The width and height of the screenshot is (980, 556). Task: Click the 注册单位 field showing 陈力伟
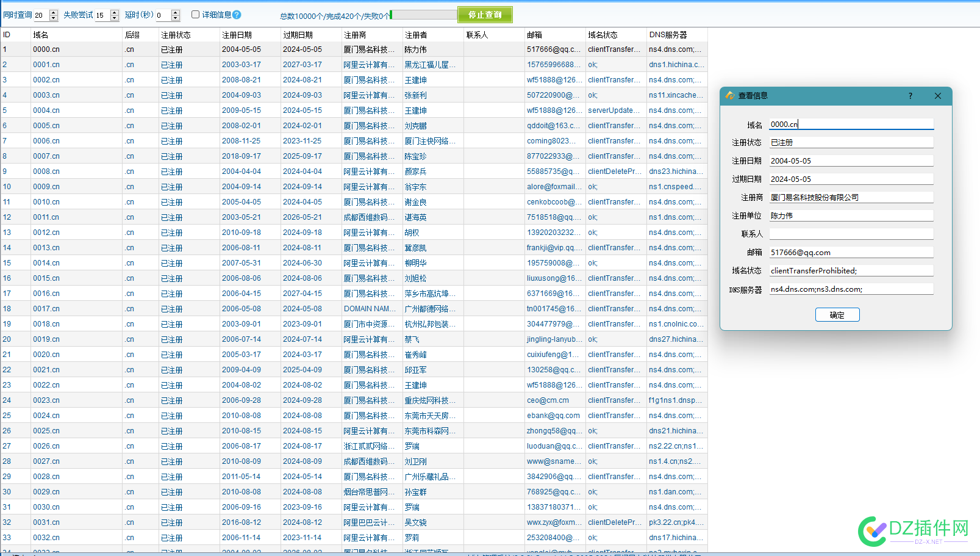click(x=851, y=215)
